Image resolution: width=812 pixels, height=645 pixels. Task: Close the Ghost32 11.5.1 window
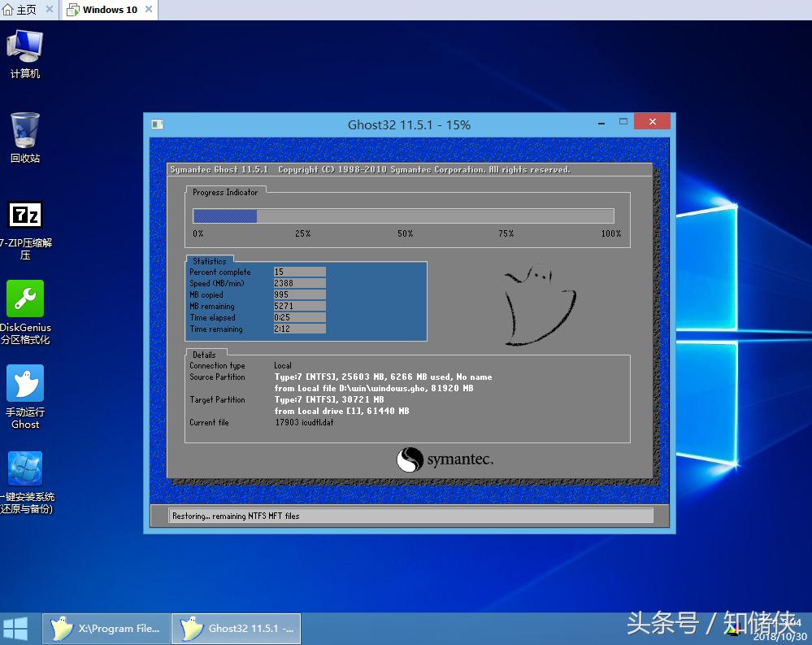pos(652,122)
